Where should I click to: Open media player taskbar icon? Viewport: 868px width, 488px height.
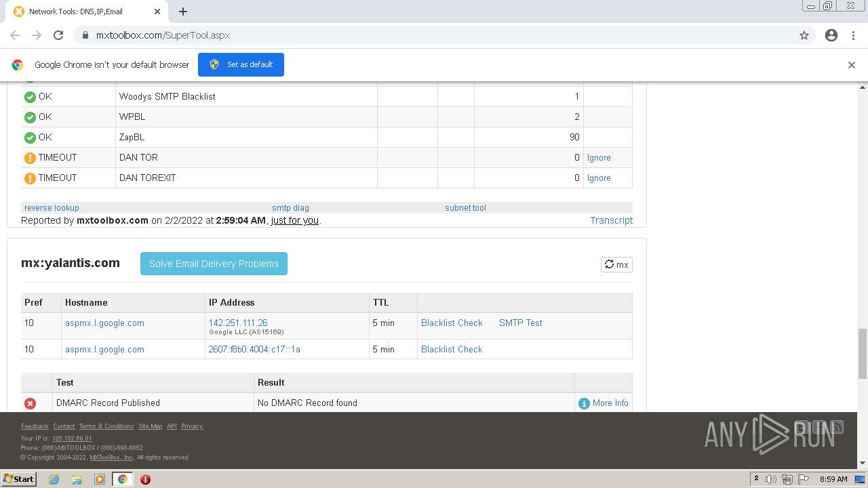coord(100,479)
